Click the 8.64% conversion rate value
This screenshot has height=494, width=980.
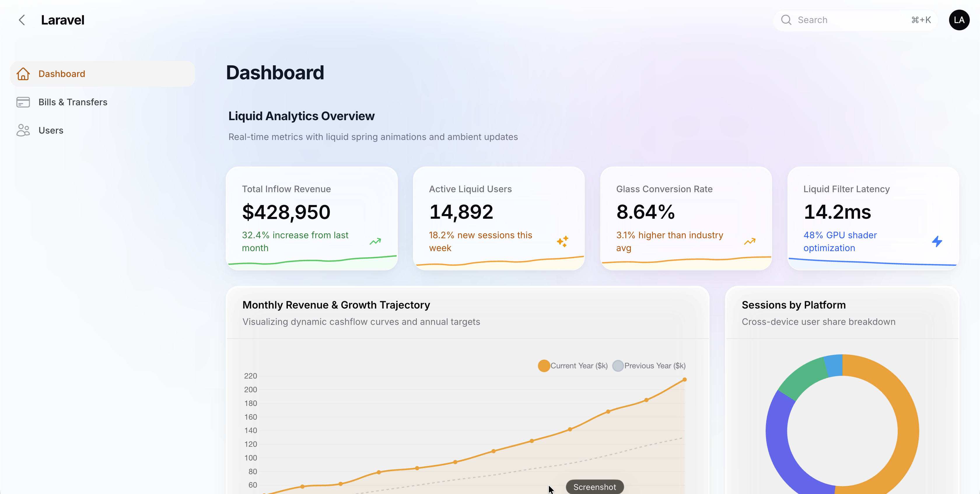coord(645,212)
